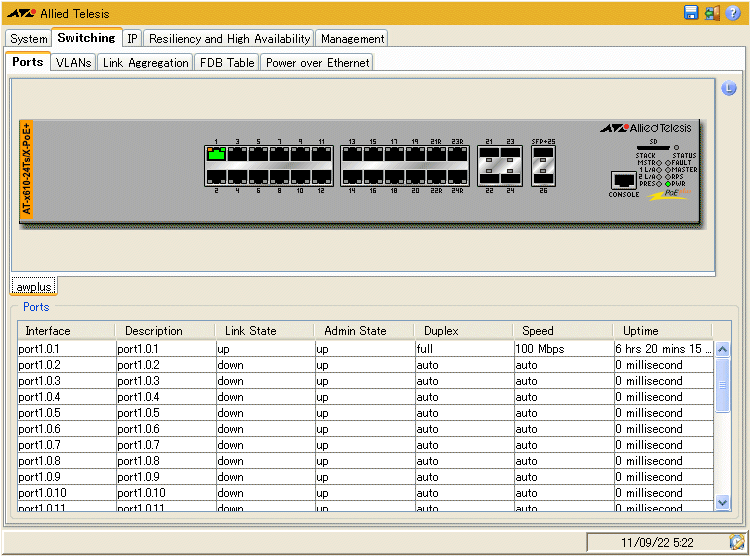This screenshot has height=556, width=750.
Task: Select port 24R on the switch image
Action: [457, 178]
